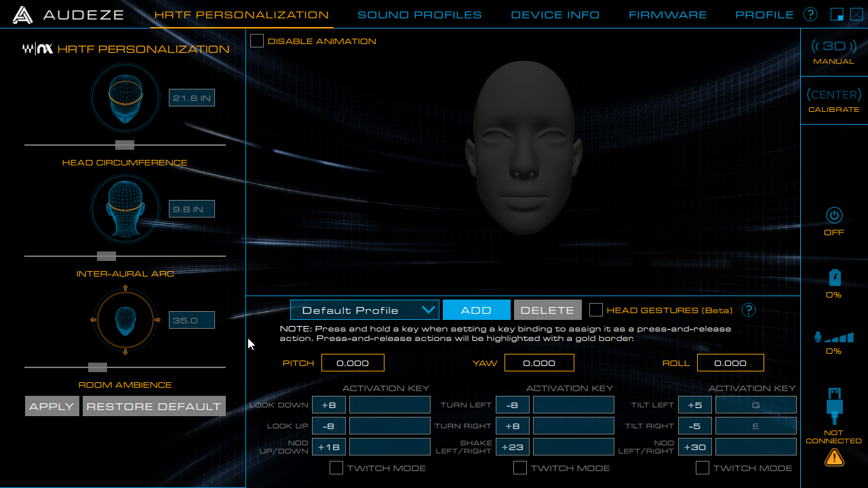The height and width of the screenshot is (488, 868).
Task: Click Turn Left threshold value -8
Action: [513, 405]
